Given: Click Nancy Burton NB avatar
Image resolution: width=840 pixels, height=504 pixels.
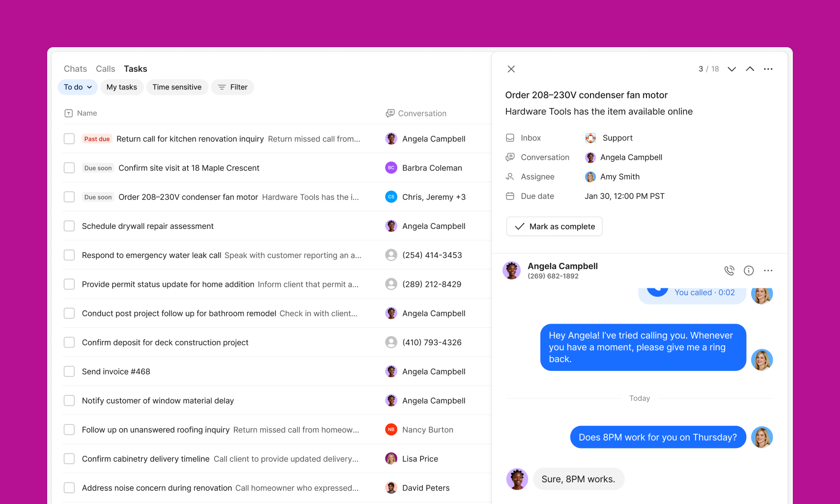Looking at the screenshot, I should tap(391, 429).
